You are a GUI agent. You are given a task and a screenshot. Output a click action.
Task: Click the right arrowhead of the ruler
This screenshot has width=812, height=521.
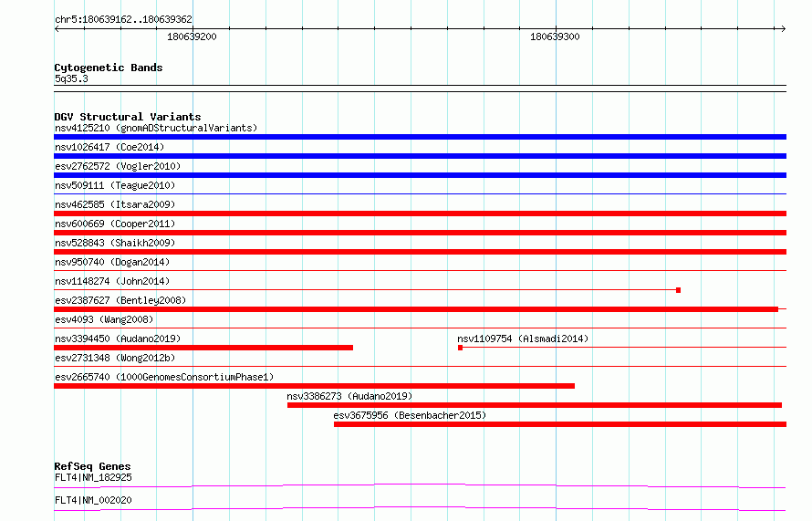click(783, 28)
